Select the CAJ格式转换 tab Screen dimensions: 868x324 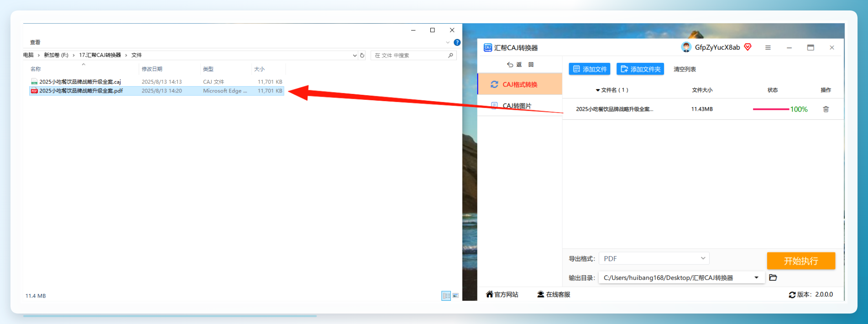click(x=520, y=84)
